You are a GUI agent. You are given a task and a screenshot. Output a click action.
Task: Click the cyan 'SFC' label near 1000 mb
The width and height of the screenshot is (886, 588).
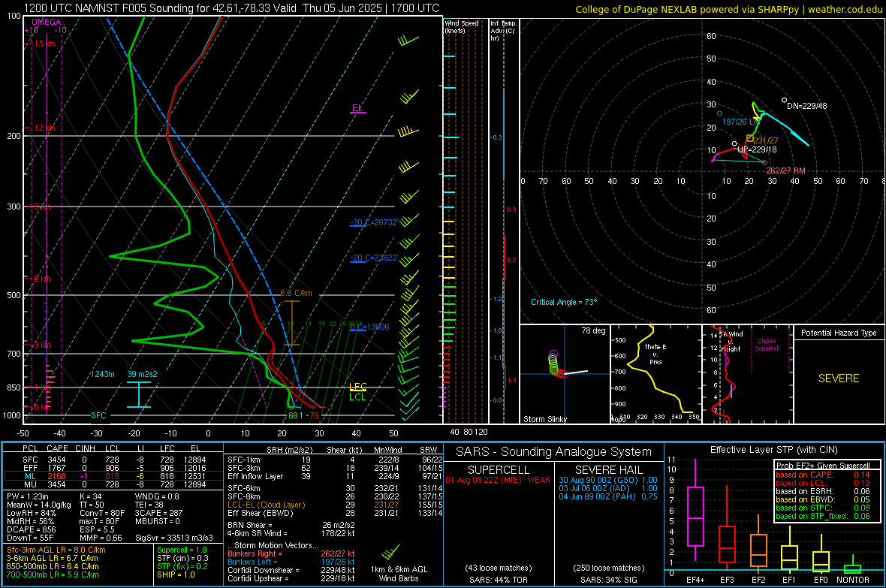point(98,415)
